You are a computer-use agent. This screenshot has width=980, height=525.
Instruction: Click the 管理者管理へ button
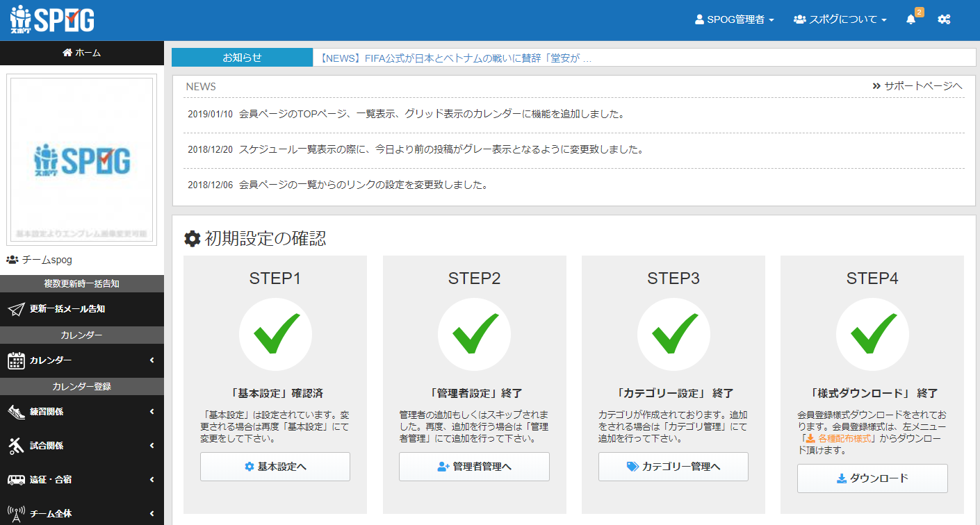click(474, 467)
